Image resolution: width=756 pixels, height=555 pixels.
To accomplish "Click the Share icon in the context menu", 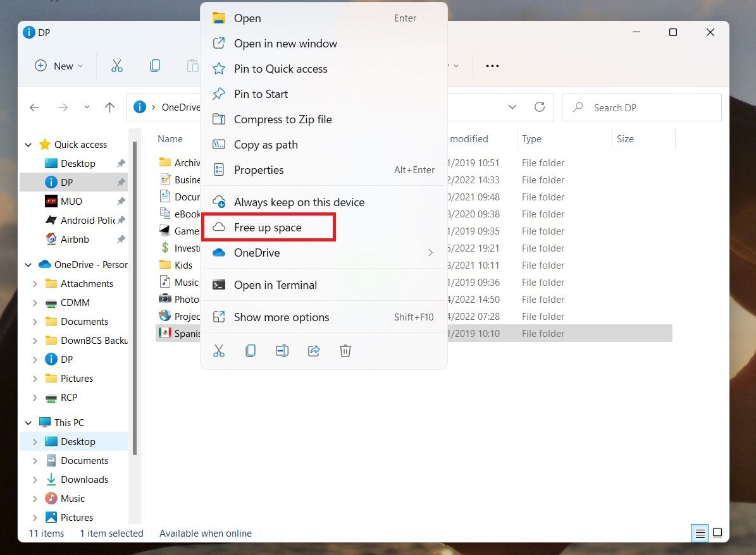I will coord(314,350).
